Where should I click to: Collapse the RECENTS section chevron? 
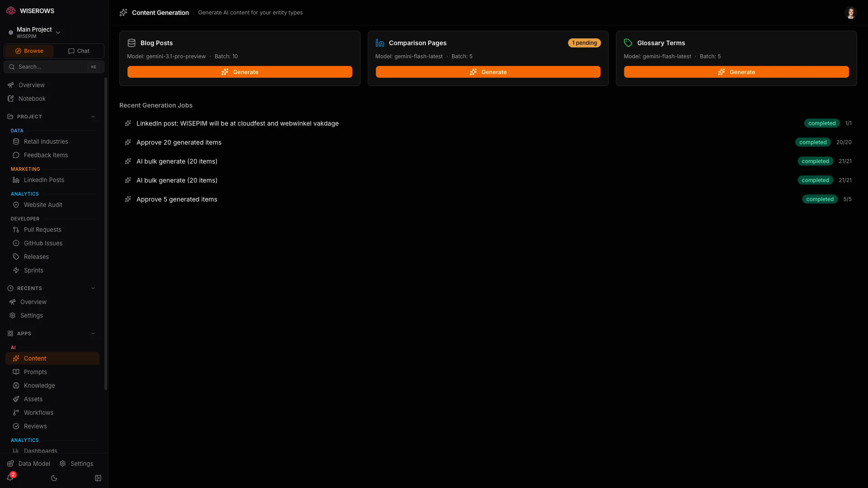(93, 288)
